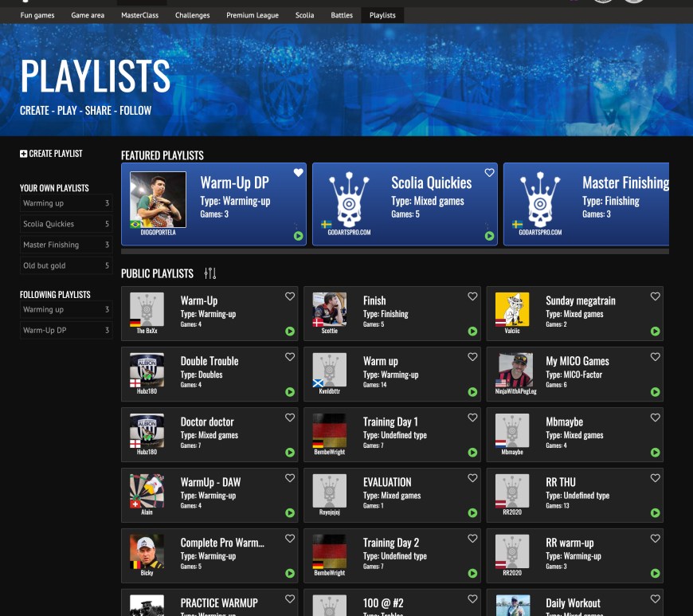Go to the Battles tab
The image size is (693, 616).
(x=342, y=15)
